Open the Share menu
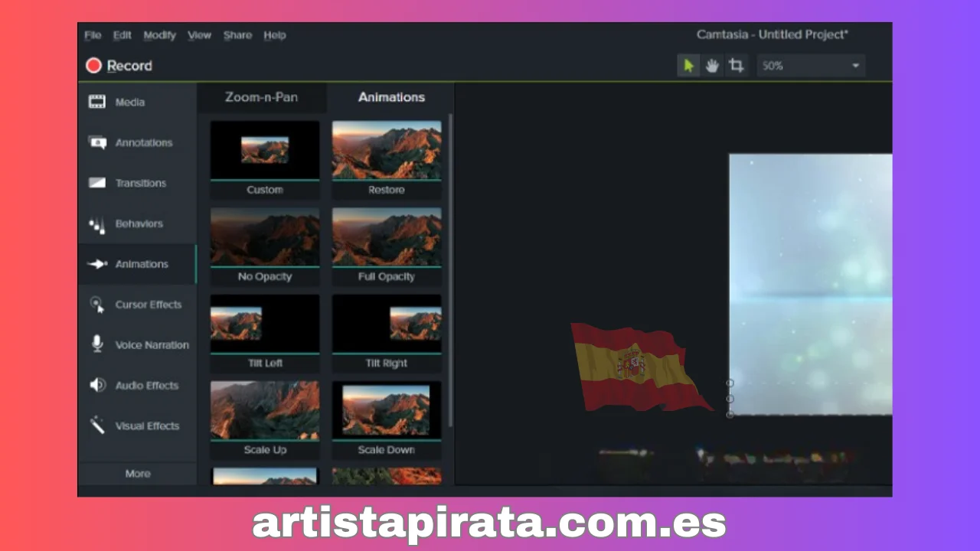Image resolution: width=980 pixels, height=551 pixels. pyautogui.click(x=237, y=35)
